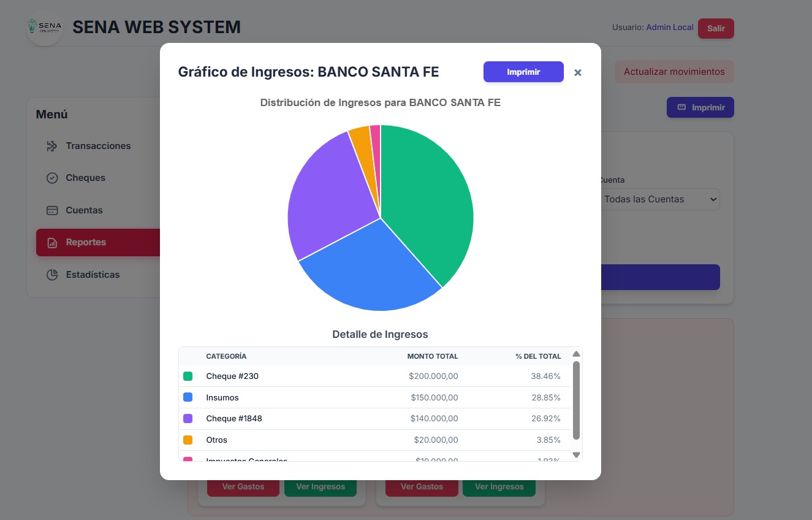Click the checkmark icon beside Cheques
Image resolution: width=812 pixels, height=520 pixels.
pyautogui.click(x=53, y=178)
